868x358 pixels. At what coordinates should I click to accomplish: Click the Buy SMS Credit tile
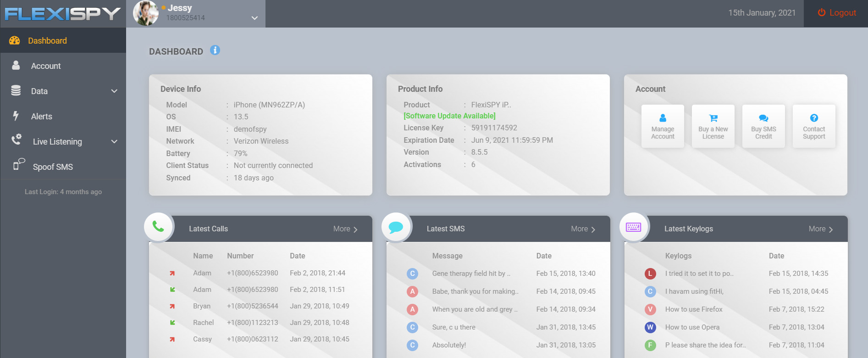(x=763, y=126)
